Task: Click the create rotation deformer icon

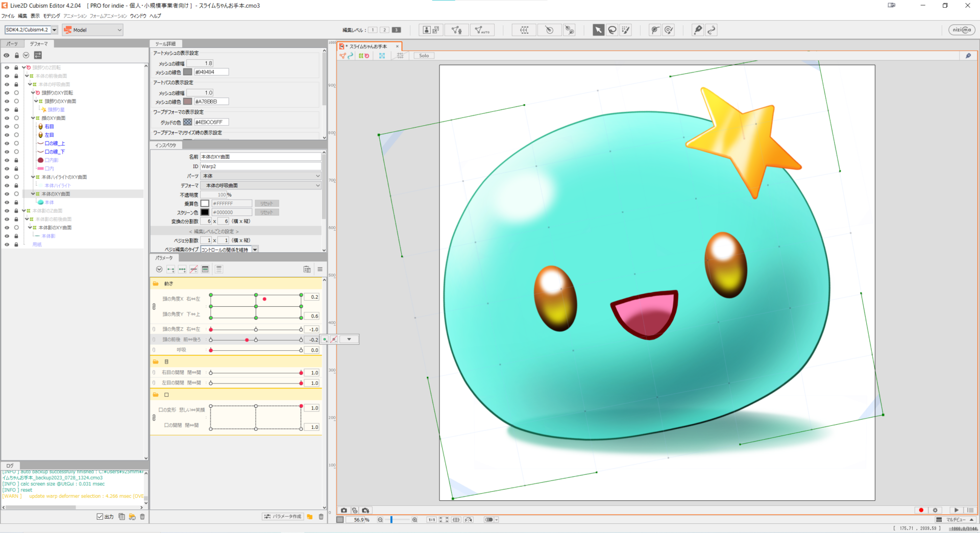Action: click(x=549, y=30)
